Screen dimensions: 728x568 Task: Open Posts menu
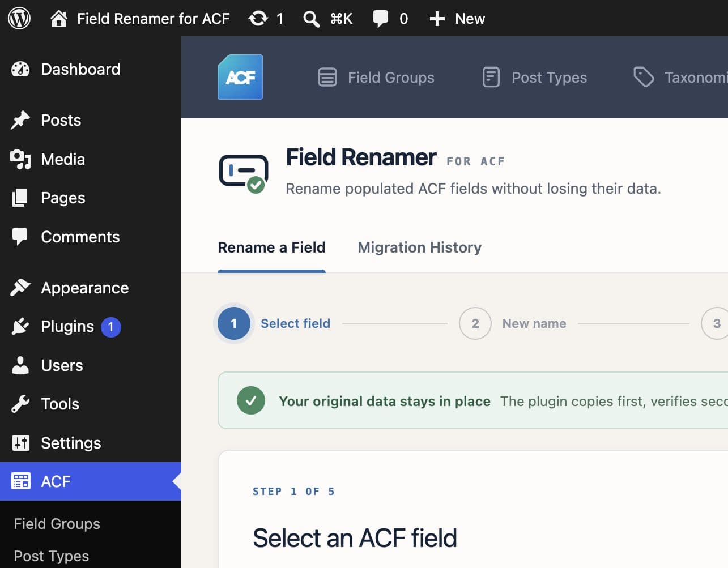pyautogui.click(x=61, y=120)
